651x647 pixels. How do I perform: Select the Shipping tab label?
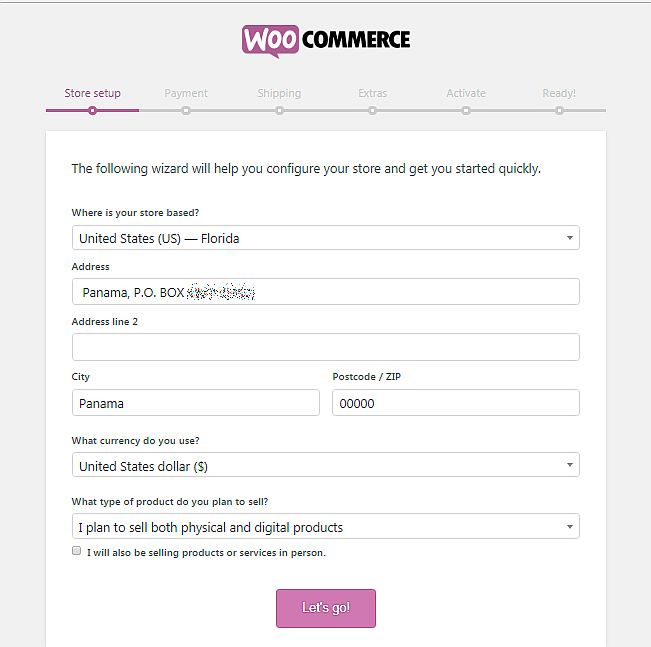(x=279, y=93)
